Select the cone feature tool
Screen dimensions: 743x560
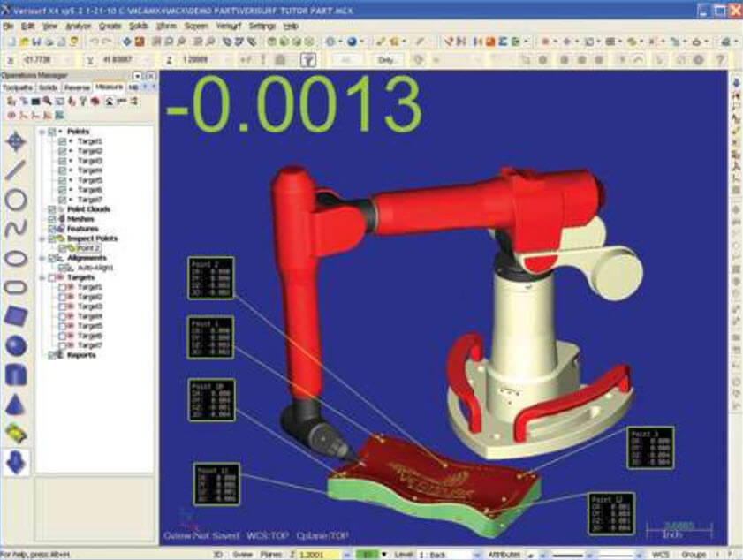click(16, 405)
